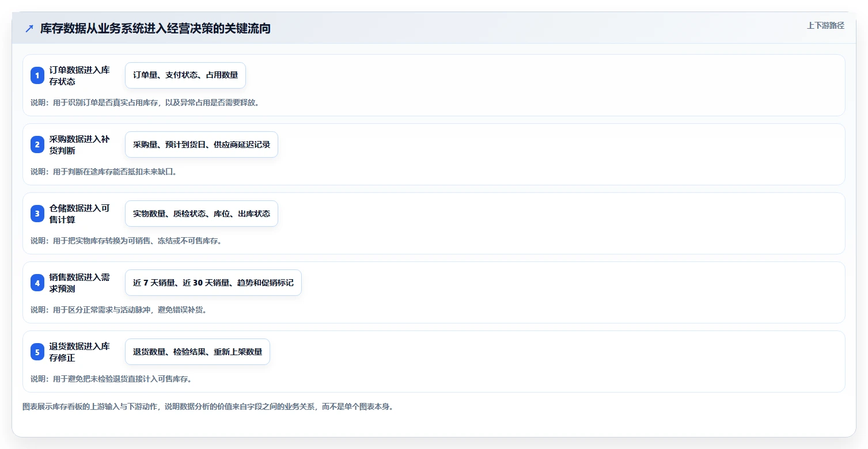Click step badge number 5

click(37, 352)
